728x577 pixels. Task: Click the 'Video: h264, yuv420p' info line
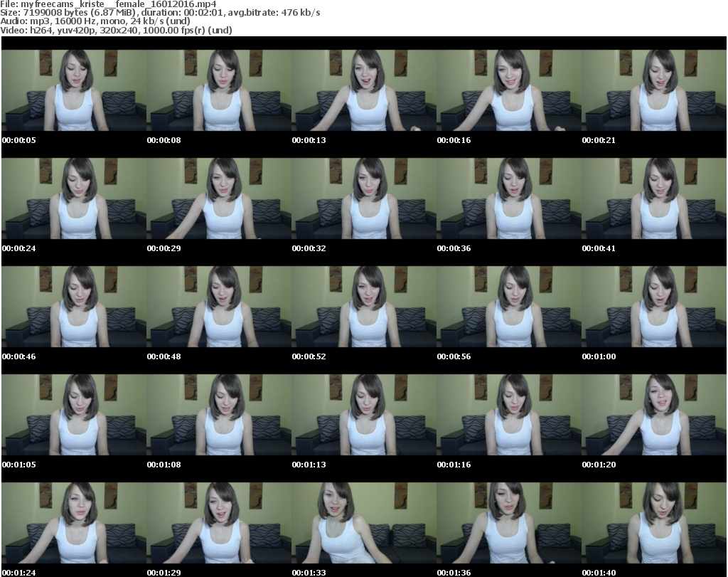click(x=116, y=30)
